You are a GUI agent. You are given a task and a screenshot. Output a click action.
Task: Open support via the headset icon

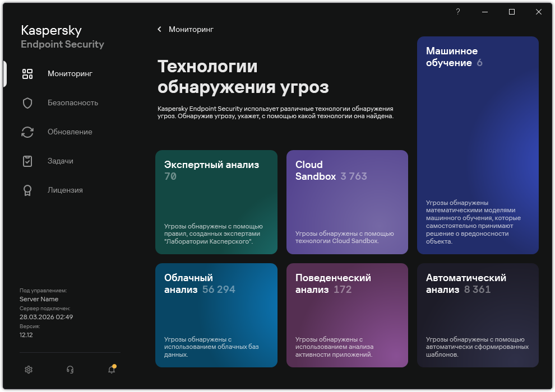(70, 370)
